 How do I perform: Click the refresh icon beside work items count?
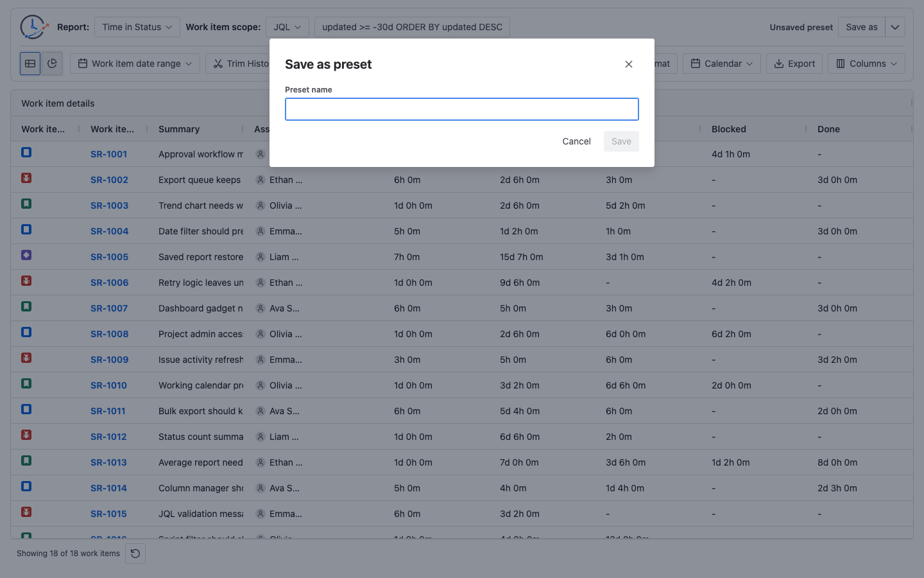point(135,554)
